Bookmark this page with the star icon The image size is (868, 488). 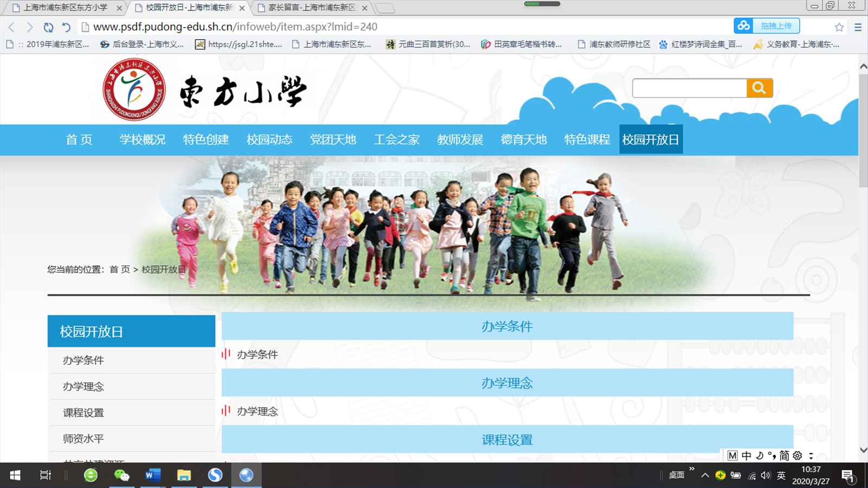point(839,27)
